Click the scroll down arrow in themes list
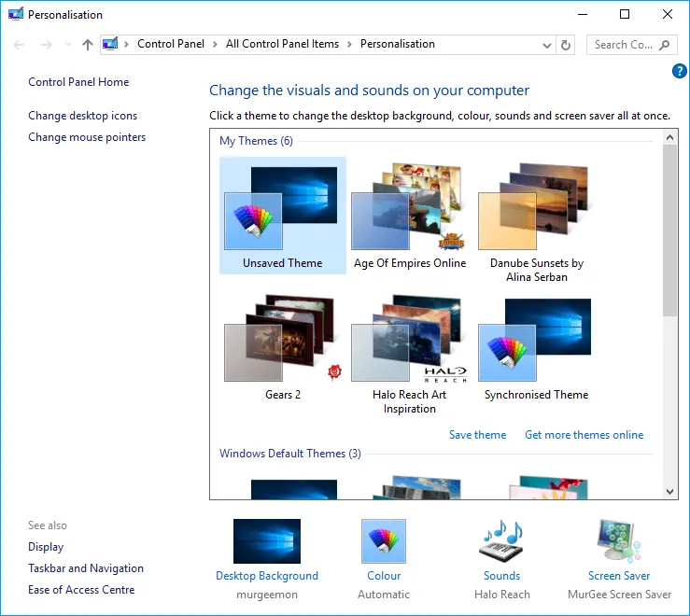Viewport: 690px width, 616px height. 669,491
